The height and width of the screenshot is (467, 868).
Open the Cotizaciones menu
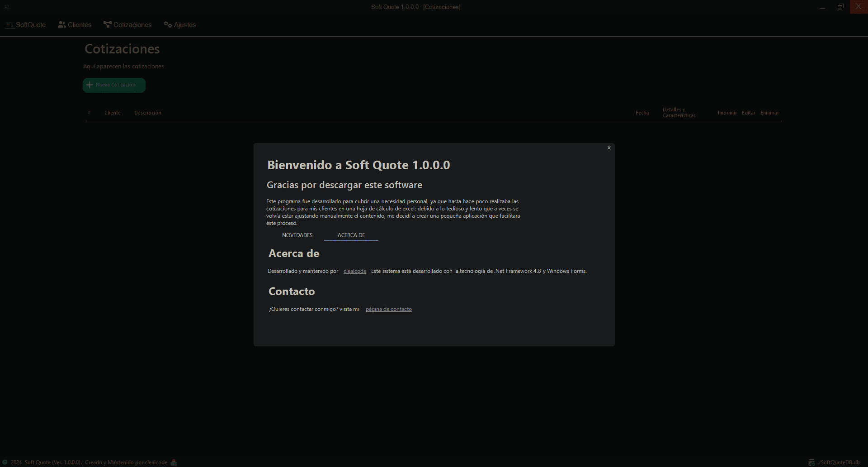point(127,25)
